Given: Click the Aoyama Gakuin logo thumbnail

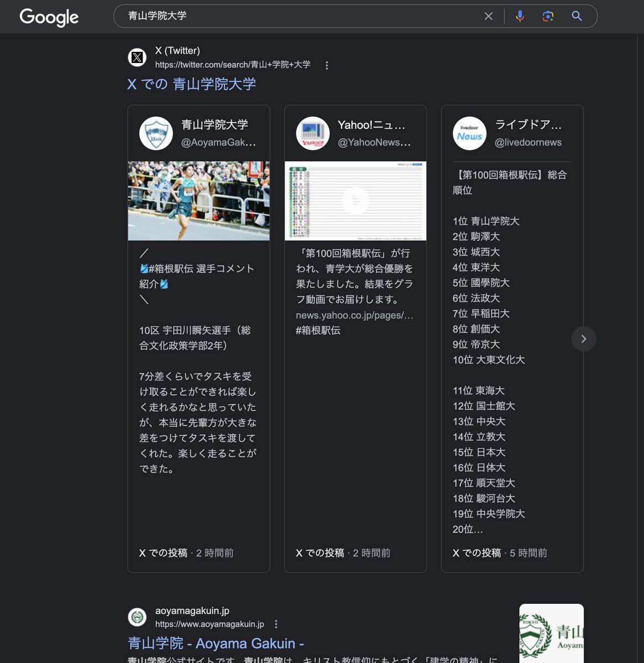Looking at the screenshot, I should point(551,633).
